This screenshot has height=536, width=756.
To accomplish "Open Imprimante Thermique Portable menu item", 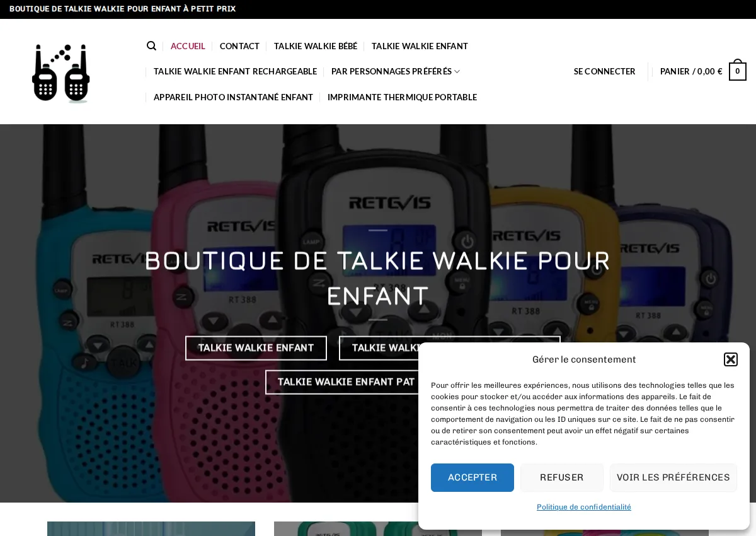I will (x=402, y=97).
